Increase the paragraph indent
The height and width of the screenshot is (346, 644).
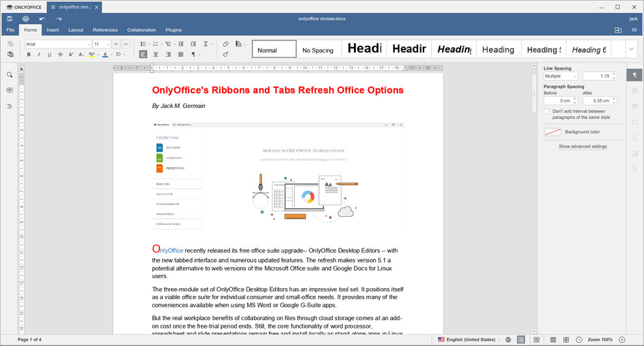pyautogui.click(x=193, y=44)
